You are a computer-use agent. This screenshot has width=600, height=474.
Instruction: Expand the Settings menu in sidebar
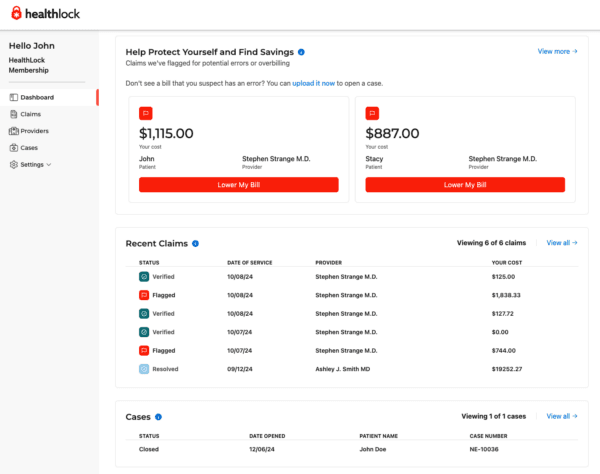pos(31,164)
